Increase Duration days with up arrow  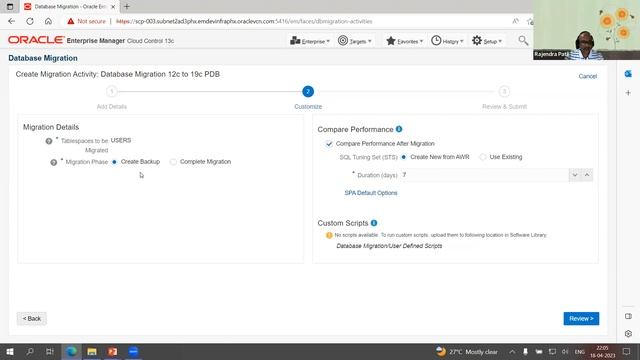pyautogui.click(x=587, y=175)
